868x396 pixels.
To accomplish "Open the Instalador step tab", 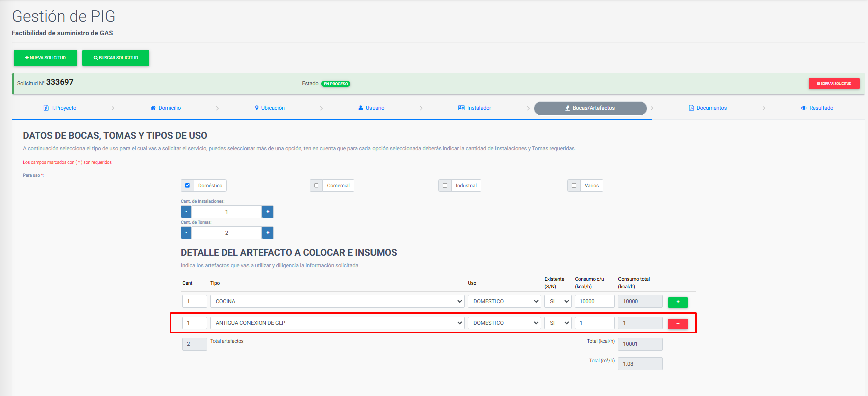I will pyautogui.click(x=475, y=108).
